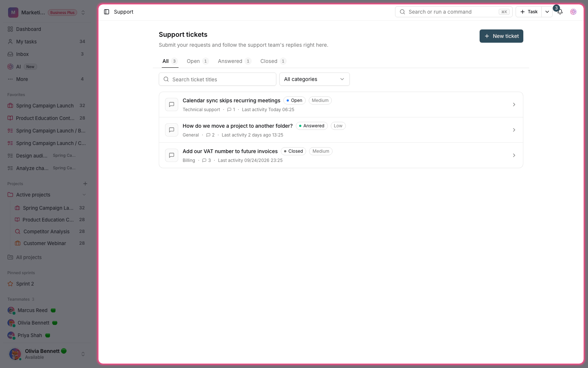
Task: Click the Calendar sync ticket chat icon
Action: click(172, 105)
